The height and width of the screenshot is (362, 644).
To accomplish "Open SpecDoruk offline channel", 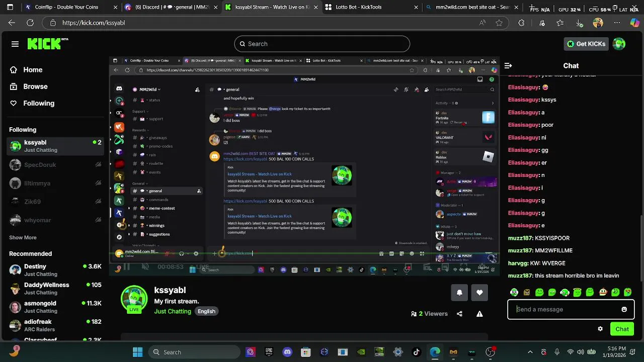I will [55, 165].
